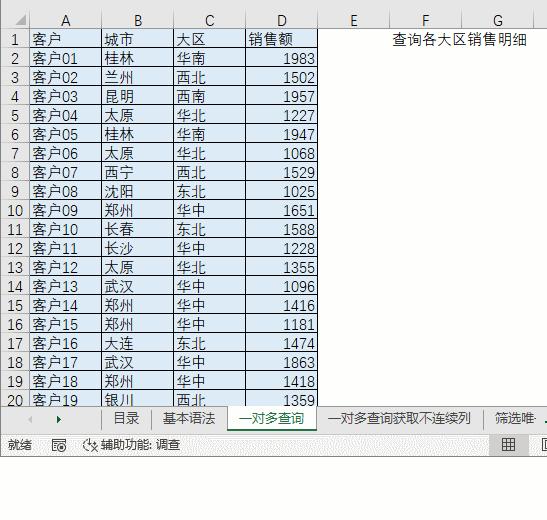Select cell 客户19
This screenshot has height=520, width=547.
click(66, 399)
